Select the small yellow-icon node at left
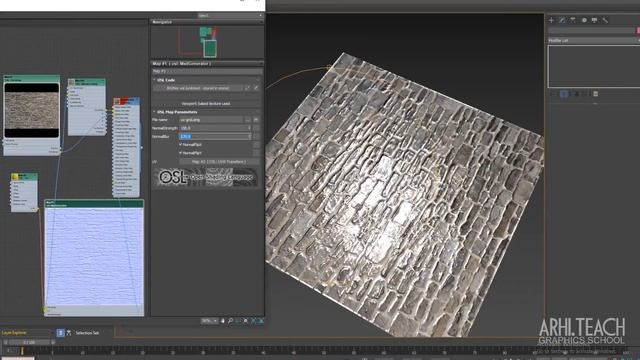 24,192
